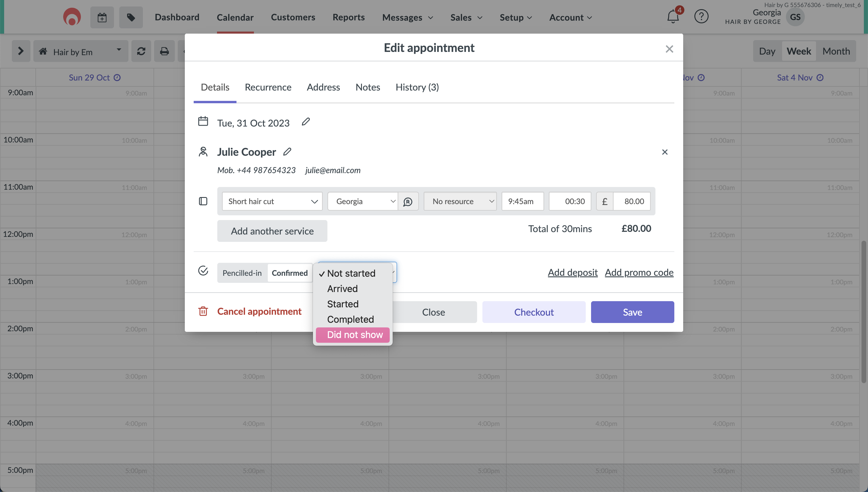Viewport: 868px width, 492px height.
Task: Choose Did not show from status list
Action: 354,334
